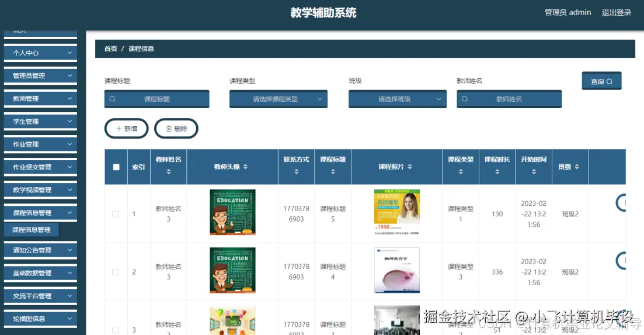Sort by 课程时长 column arrows
This screenshot has width=644, height=335.
(497, 172)
